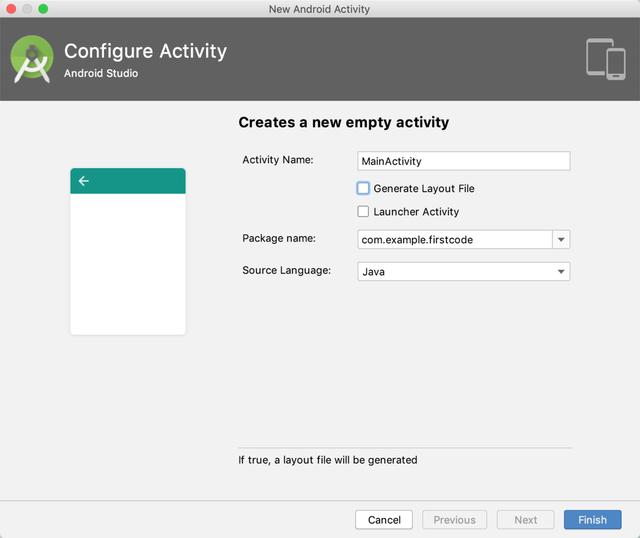Close the New Android Activity window

point(11,9)
